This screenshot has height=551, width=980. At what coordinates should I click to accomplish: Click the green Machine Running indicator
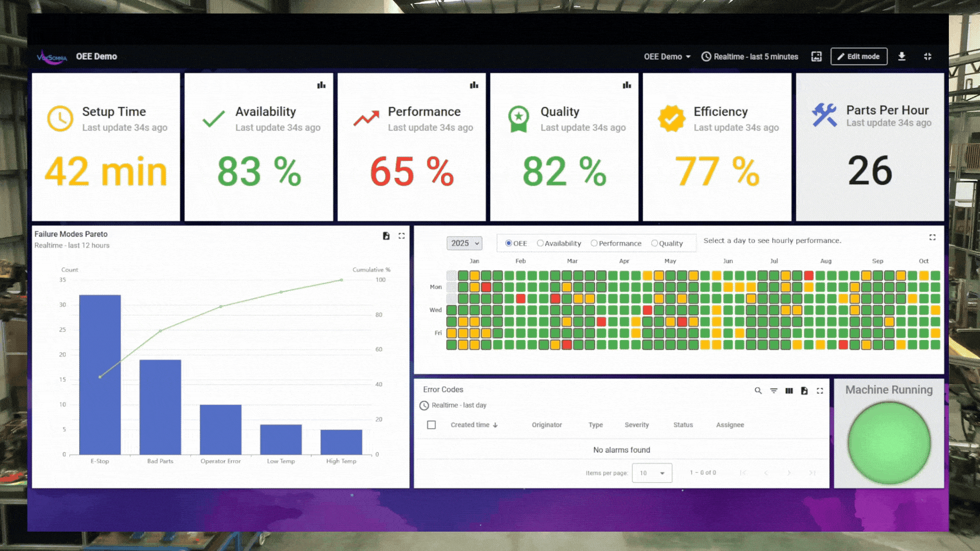(x=889, y=442)
